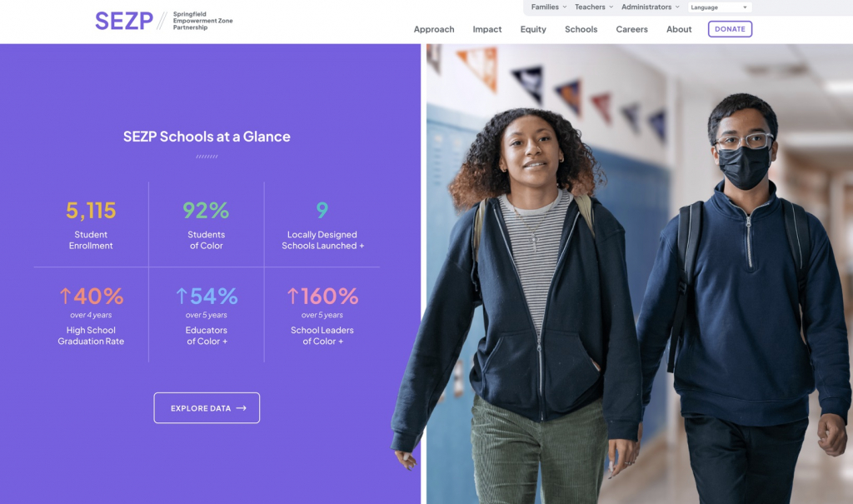Image resolution: width=853 pixels, height=504 pixels.
Task: Visit the Careers page
Action: point(631,29)
